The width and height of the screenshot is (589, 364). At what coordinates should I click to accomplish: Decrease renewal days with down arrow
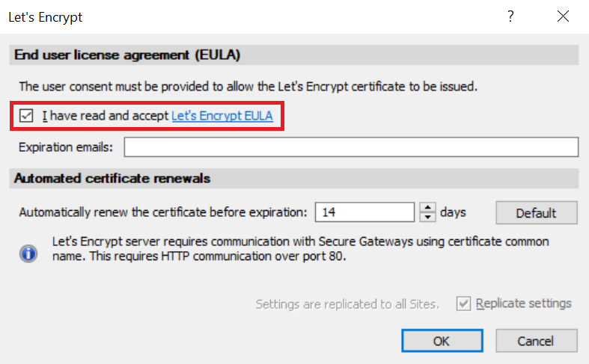pos(427,217)
